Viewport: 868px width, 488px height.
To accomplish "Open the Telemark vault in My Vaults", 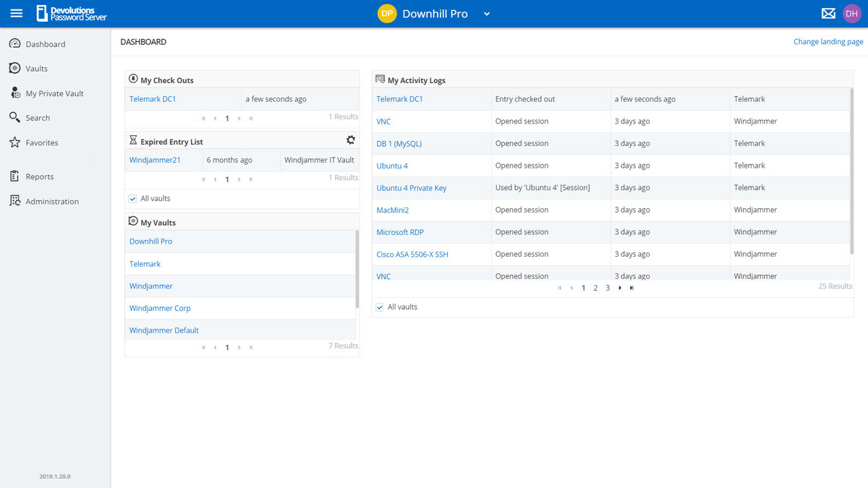I will (x=145, y=264).
